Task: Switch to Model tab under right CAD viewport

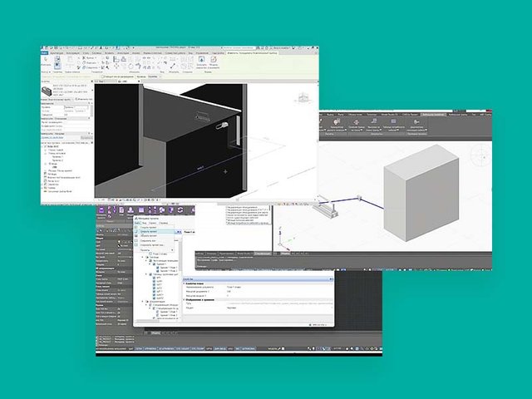Action: [x=285, y=253]
